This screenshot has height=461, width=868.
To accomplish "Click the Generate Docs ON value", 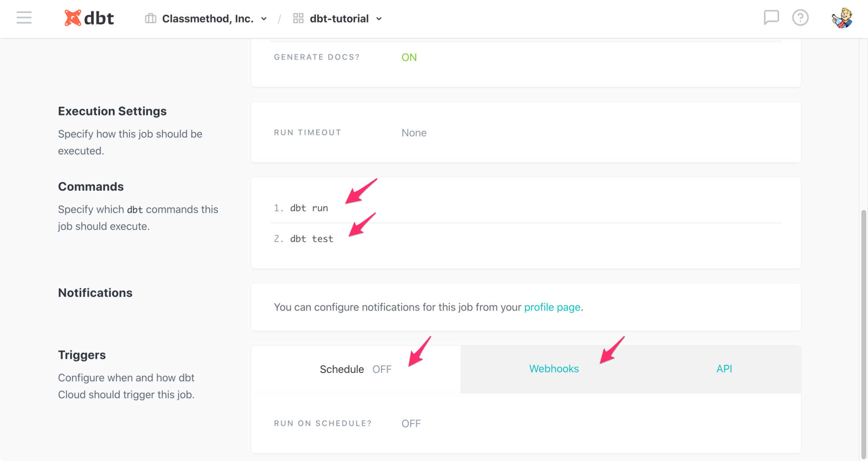I will tap(409, 57).
